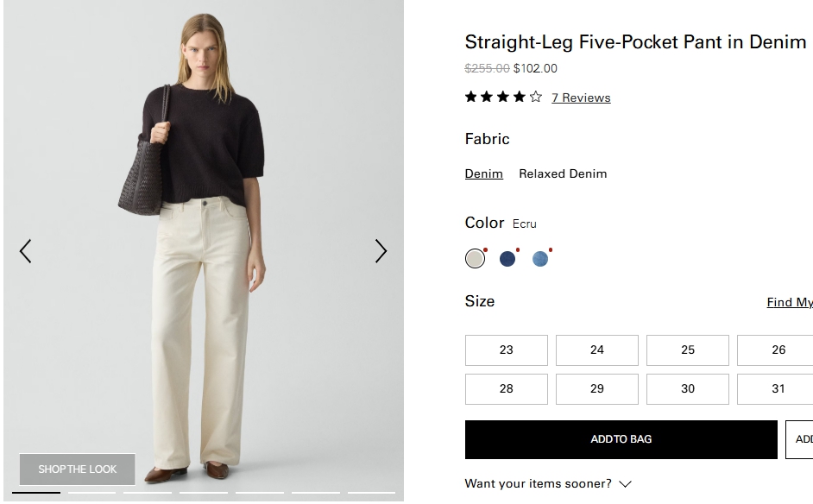Choose size 29

(x=596, y=388)
